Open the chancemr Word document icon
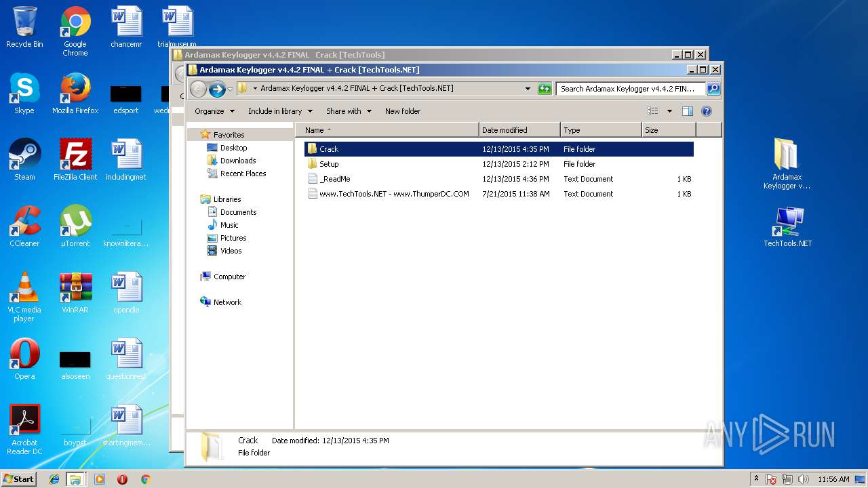The image size is (868, 488). coord(126,27)
